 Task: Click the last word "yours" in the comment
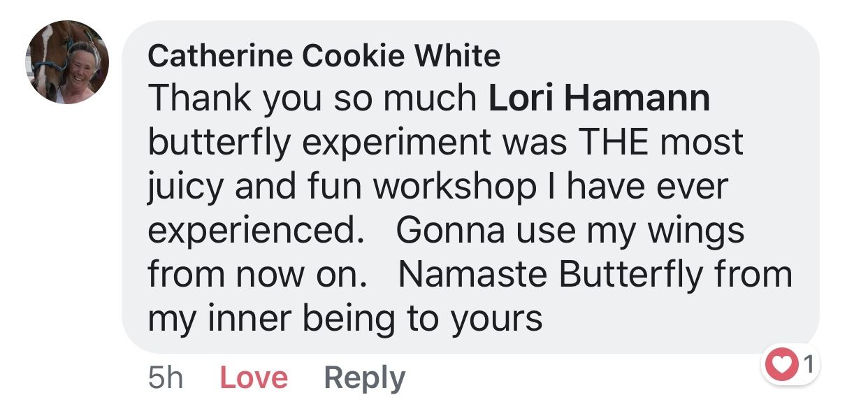[496, 319]
